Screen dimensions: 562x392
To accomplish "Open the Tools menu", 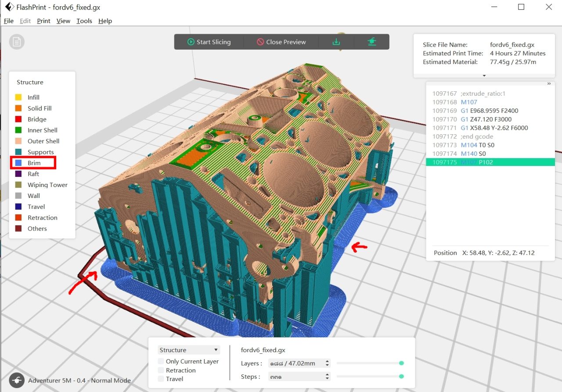I will tap(84, 21).
